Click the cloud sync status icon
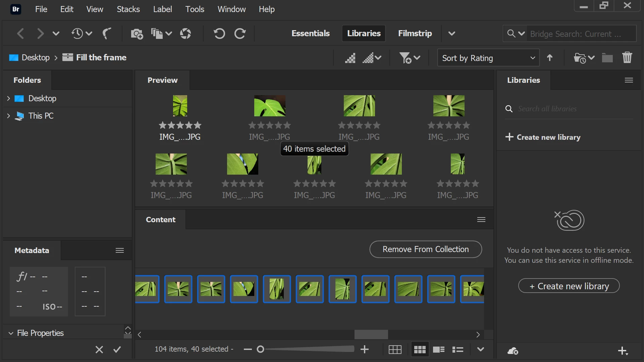Screen dimensions: 644x362 [513, 351]
